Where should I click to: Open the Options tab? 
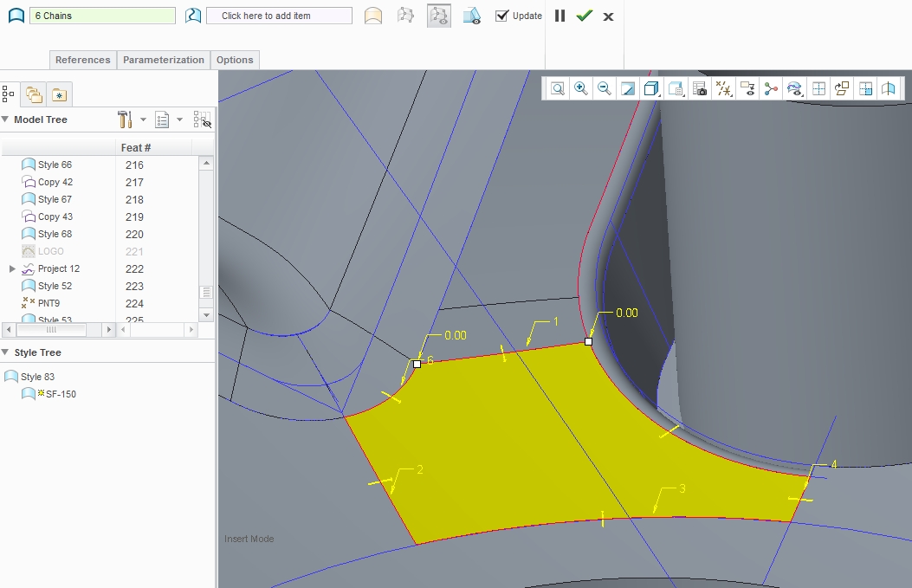pyautogui.click(x=235, y=60)
